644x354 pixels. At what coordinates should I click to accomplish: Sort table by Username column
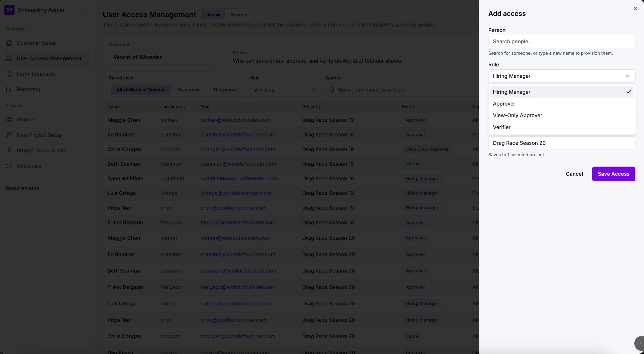(173, 107)
